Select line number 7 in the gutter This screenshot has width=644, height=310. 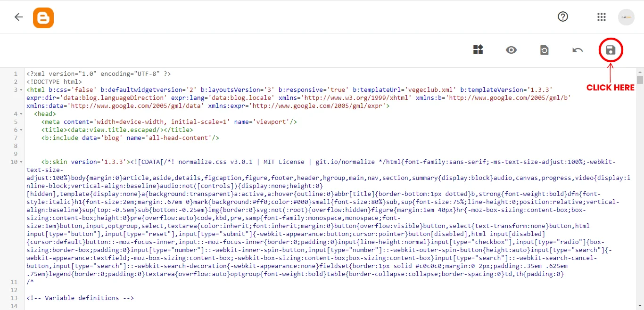tap(15, 138)
